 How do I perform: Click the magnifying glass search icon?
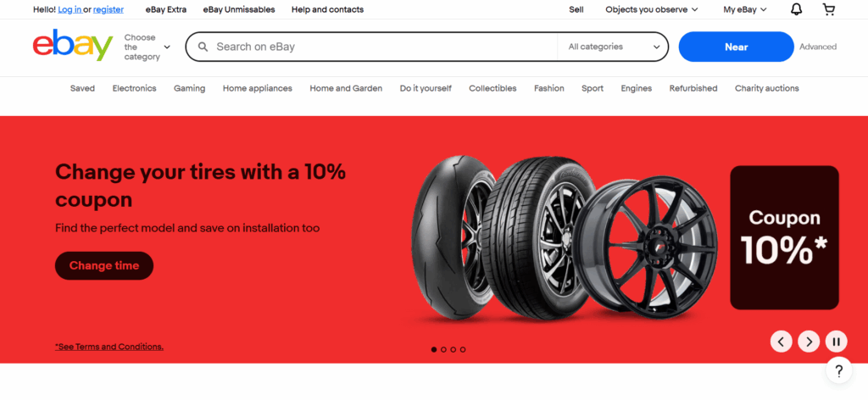[203, 47]
